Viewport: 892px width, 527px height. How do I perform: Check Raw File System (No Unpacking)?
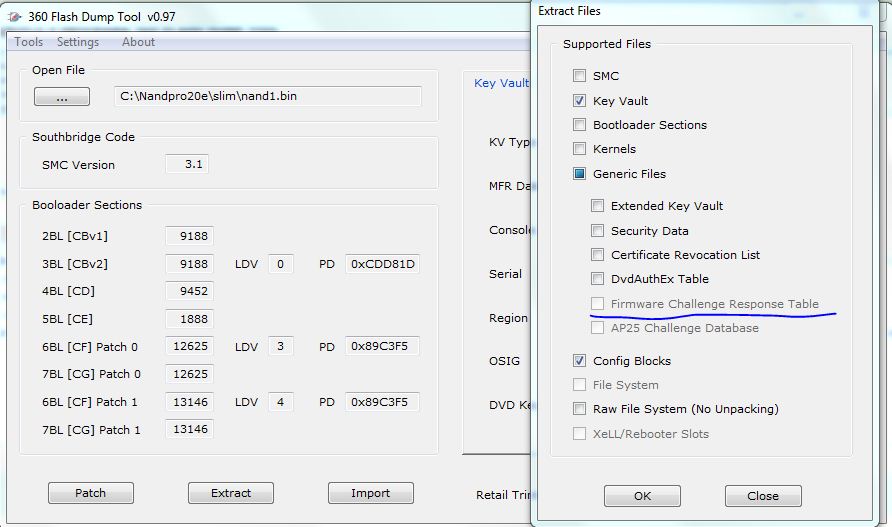tap(579, 409)
